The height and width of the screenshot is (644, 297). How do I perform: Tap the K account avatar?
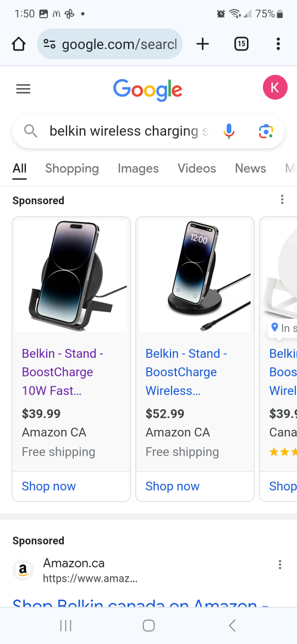(275, 88)
